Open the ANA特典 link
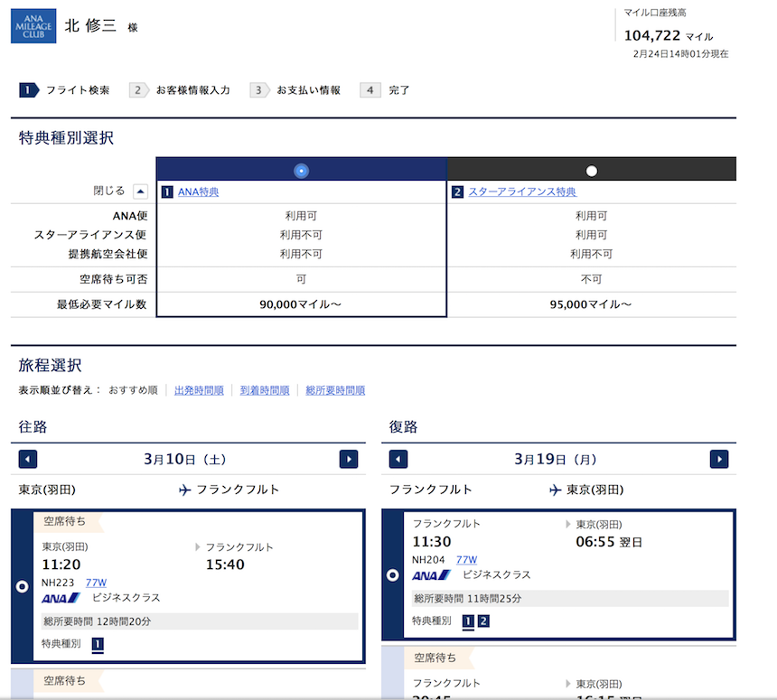This screenshot has width=777, height=700. 198,191
